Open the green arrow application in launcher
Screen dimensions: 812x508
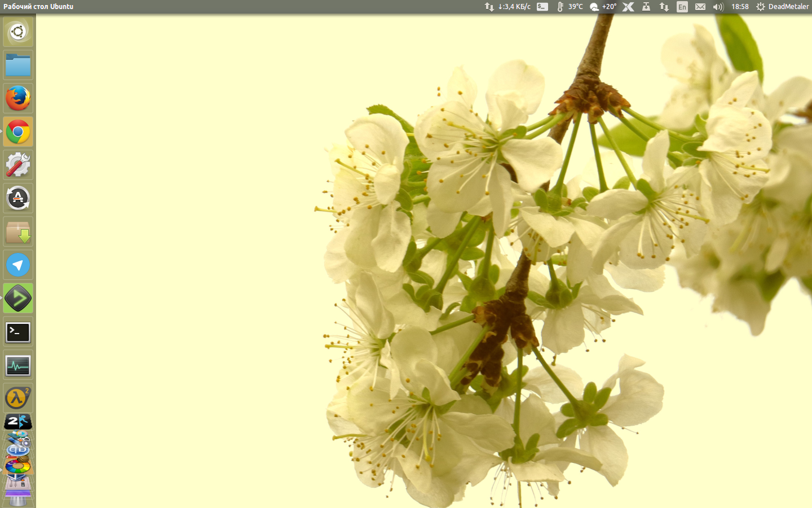tap(18, 299)
